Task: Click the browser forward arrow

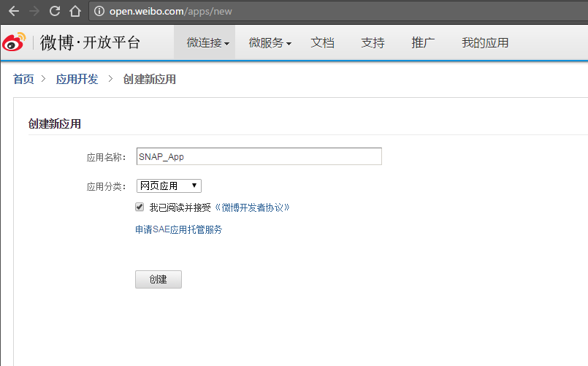Action: coord(34,11)
